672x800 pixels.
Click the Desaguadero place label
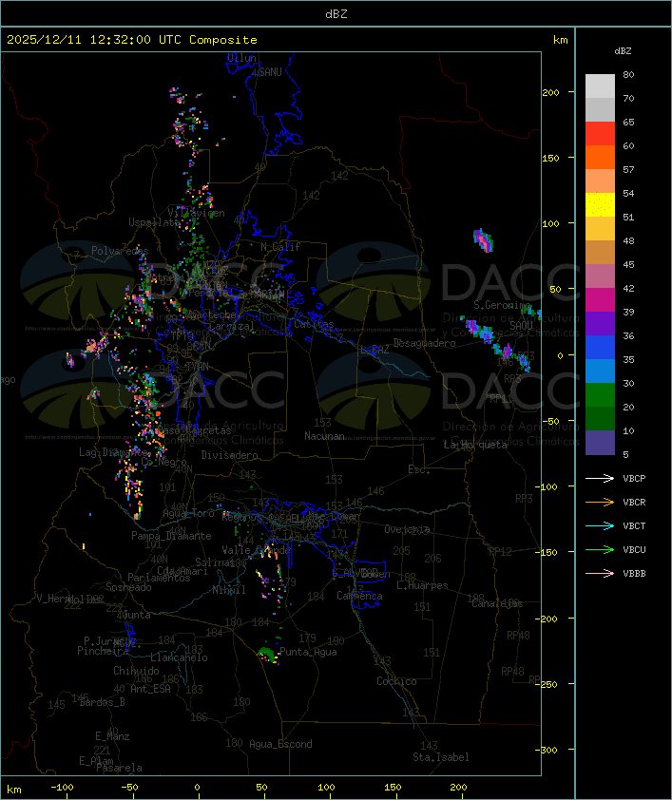click(x=425, y=343)
